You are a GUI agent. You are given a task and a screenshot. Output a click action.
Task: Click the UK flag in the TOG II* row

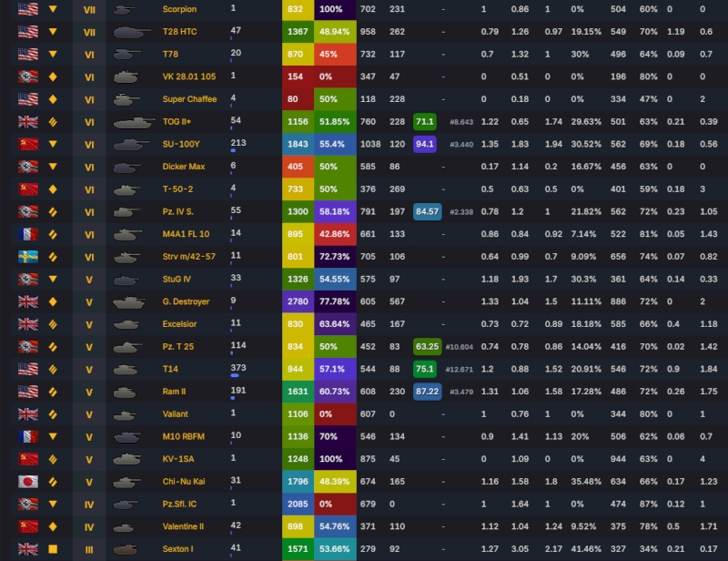(x=28, y=122)
